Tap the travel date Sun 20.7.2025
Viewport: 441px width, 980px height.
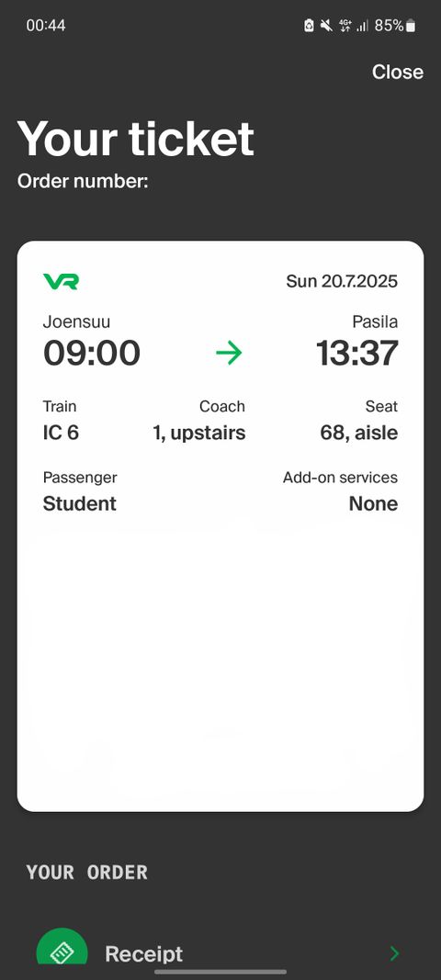coord(342,281)
